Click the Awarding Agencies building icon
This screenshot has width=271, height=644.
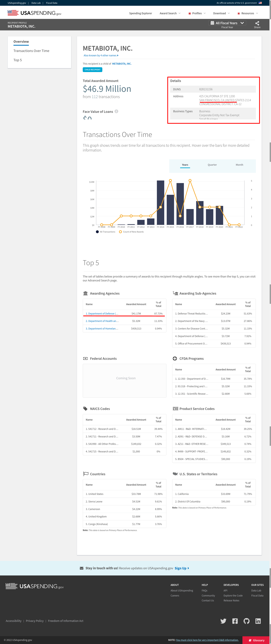coord(85,293)
